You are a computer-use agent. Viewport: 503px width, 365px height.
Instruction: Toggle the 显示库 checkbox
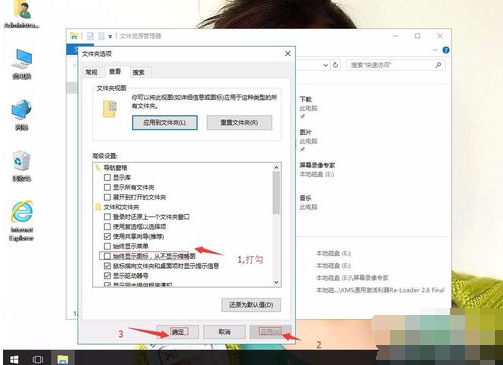[x=107, y=177]
